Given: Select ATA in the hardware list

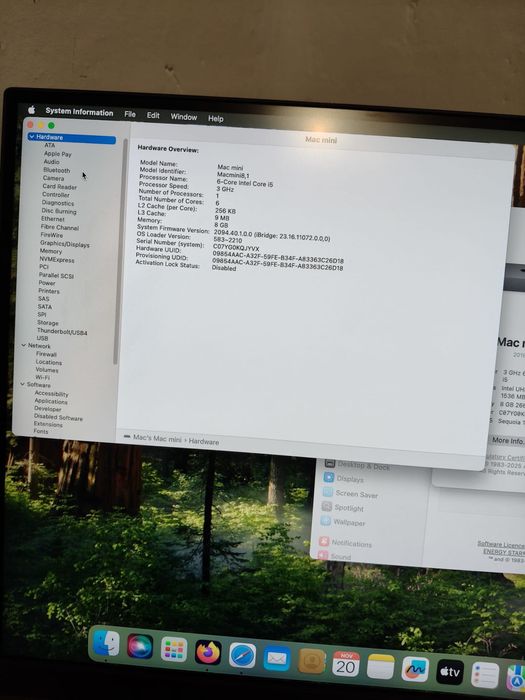Looking at the screenshot, I should pos(50,146).
